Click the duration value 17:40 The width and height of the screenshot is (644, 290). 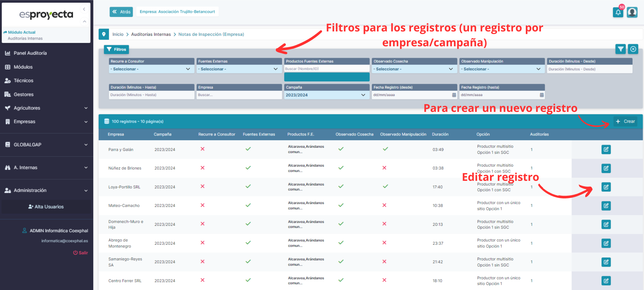pyautogui.click(x=438, y=187)
